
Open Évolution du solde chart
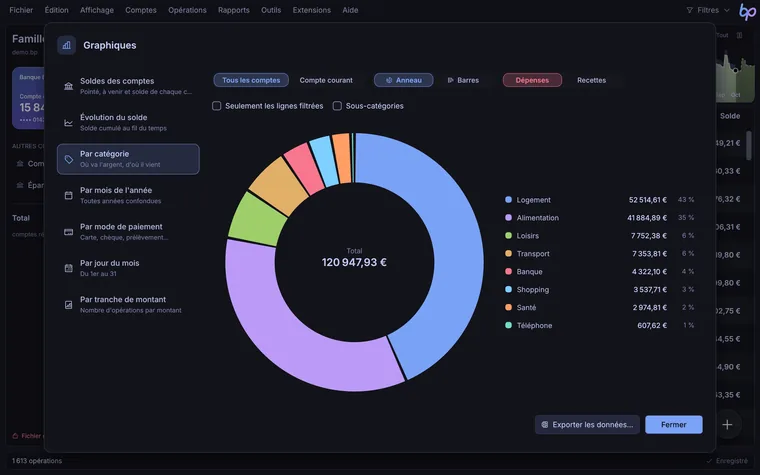click(128, 123)
